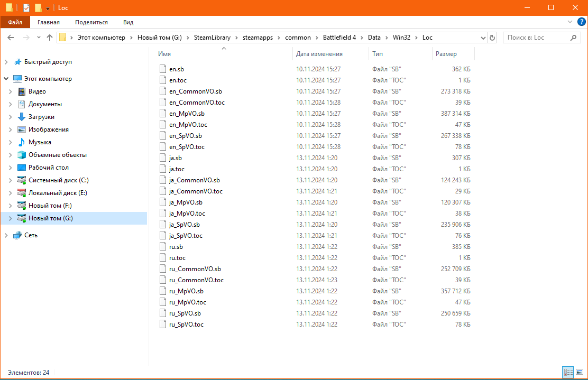The image size is (588, 380).
Task: Open the Файл menu
Action: click(15, 22)
